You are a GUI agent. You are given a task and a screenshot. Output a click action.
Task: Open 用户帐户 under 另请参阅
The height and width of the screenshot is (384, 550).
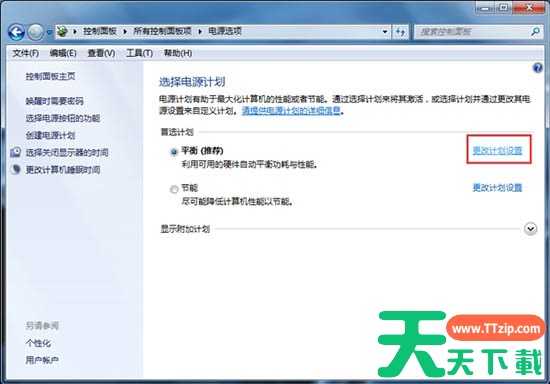coord(42,360)
